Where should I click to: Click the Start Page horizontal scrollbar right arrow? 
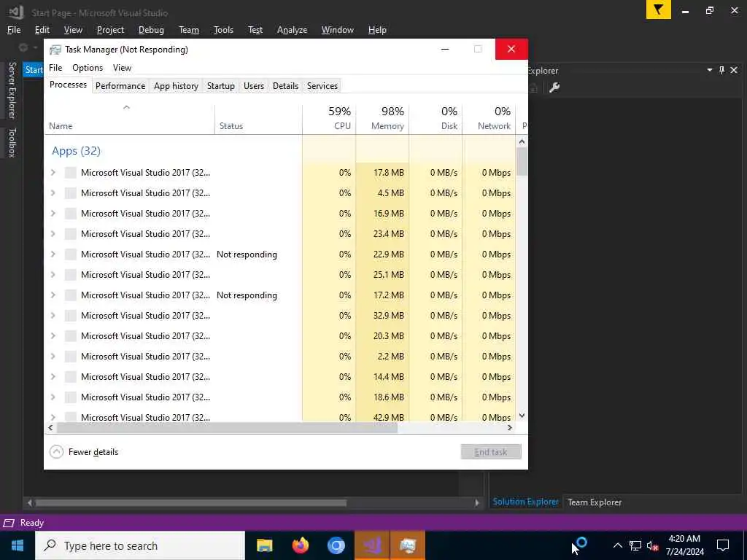477,502
